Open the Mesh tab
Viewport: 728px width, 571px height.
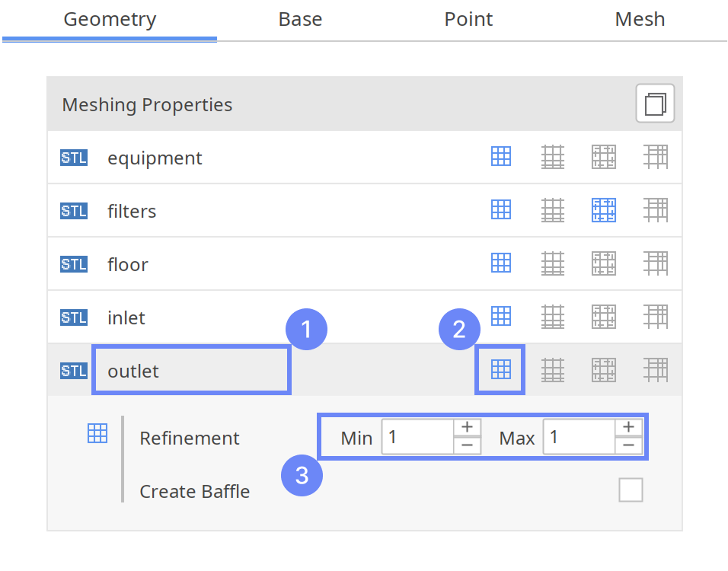coord(640,19)
